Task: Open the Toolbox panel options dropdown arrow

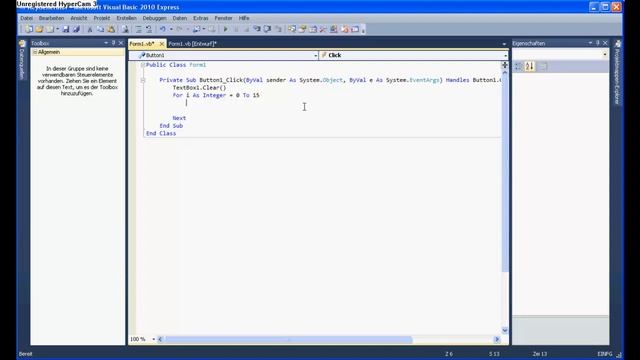Action: [106, 43]
